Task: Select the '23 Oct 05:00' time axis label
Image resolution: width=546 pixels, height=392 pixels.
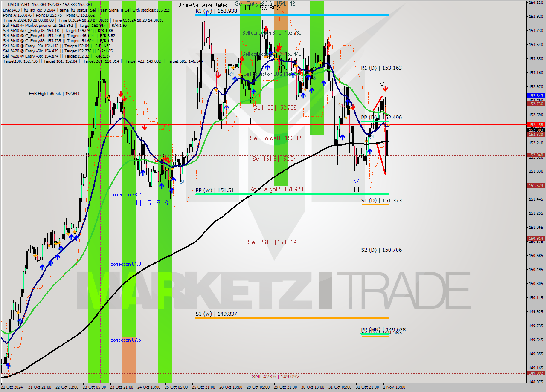Action: click(93, 387)
